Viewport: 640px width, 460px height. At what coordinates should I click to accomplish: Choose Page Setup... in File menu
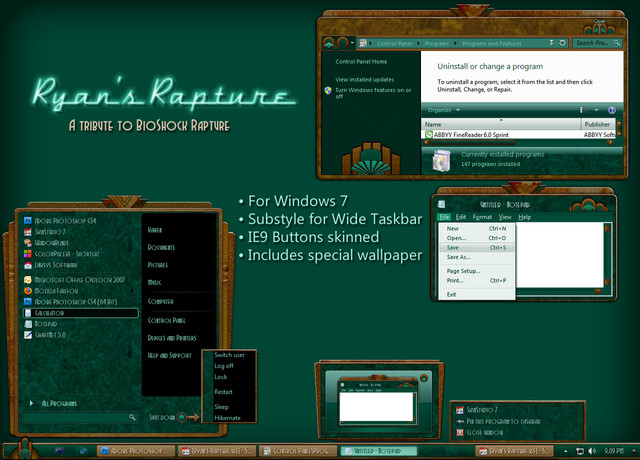(x=476, y=271)
